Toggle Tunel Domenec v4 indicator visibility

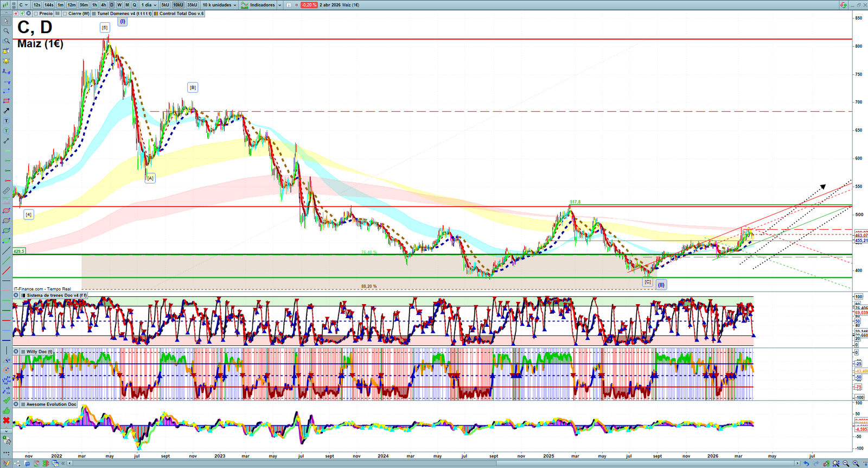(x=94, y=14)
